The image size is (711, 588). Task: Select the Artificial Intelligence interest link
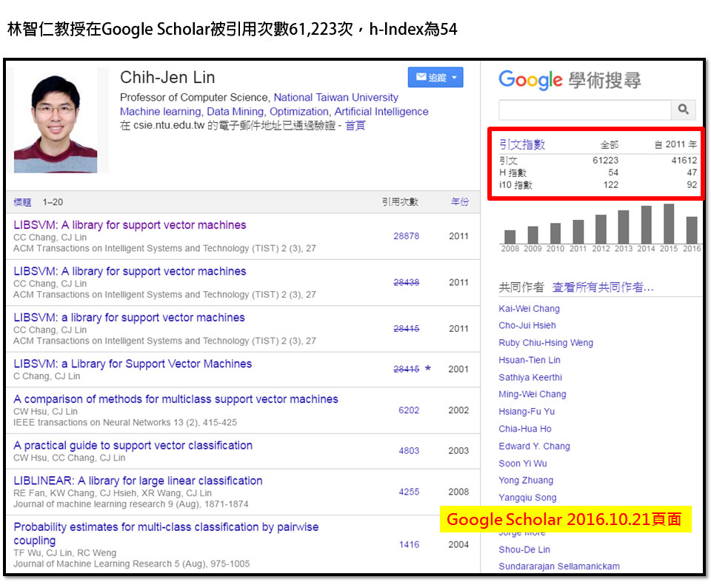381,112
